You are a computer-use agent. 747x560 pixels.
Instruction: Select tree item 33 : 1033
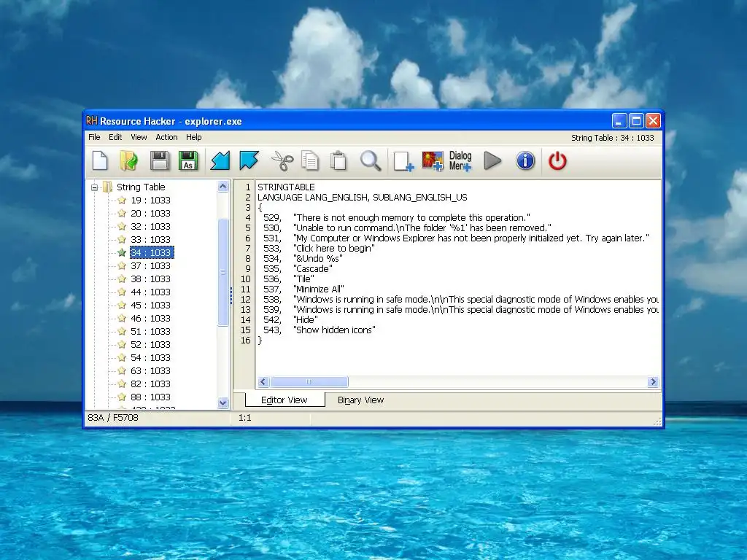click(x=150, y=239)
